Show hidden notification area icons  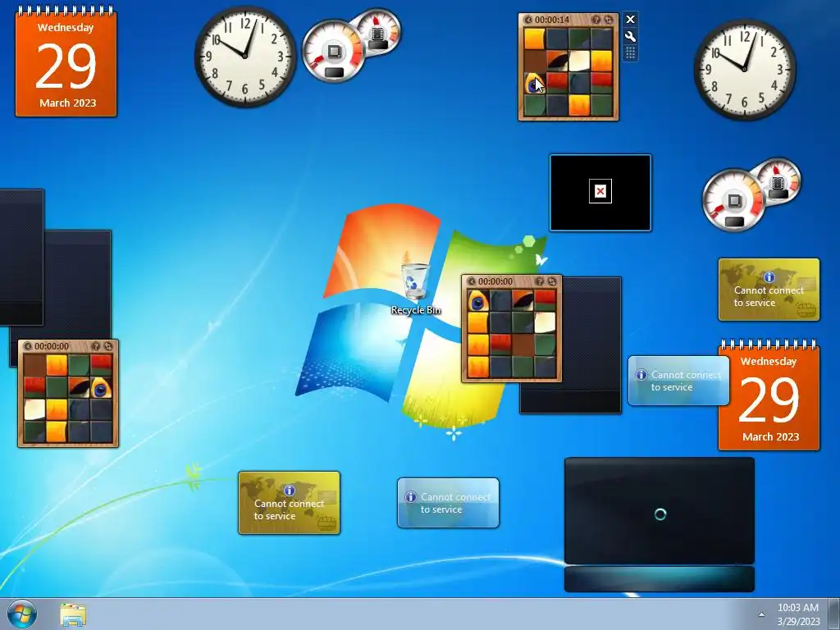(x=761, y=614)
